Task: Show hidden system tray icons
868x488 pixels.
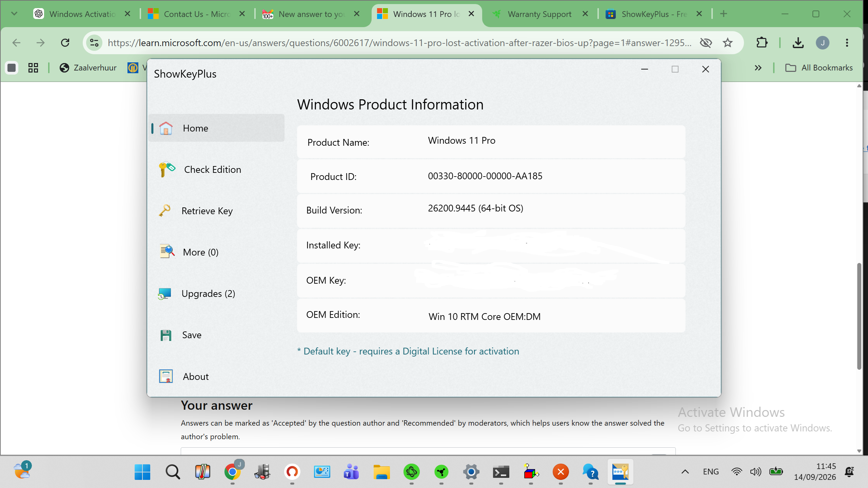Action: 685,472
